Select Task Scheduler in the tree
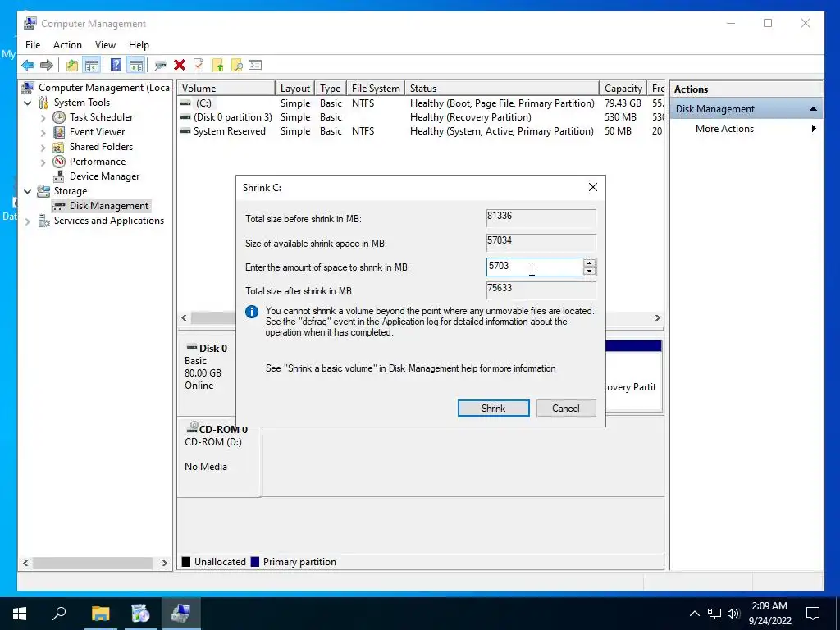This screenshot has height=630, width=840. (101, 116)
